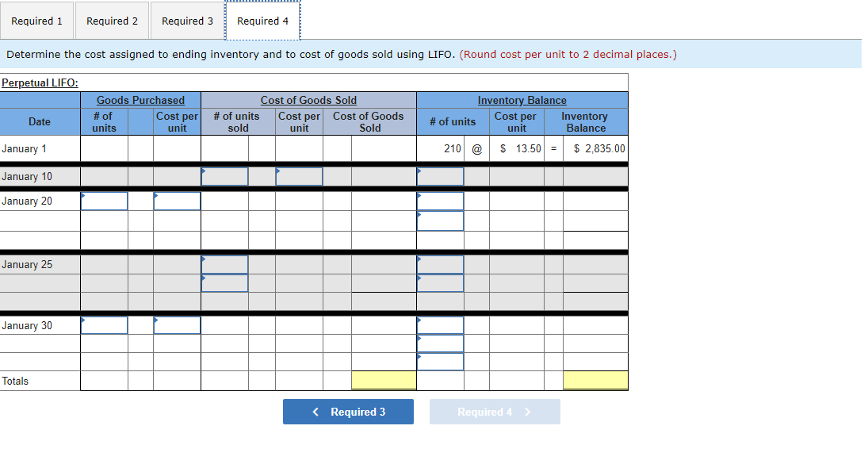Click January 30 purchase cost per unit field

coord(176,324)
